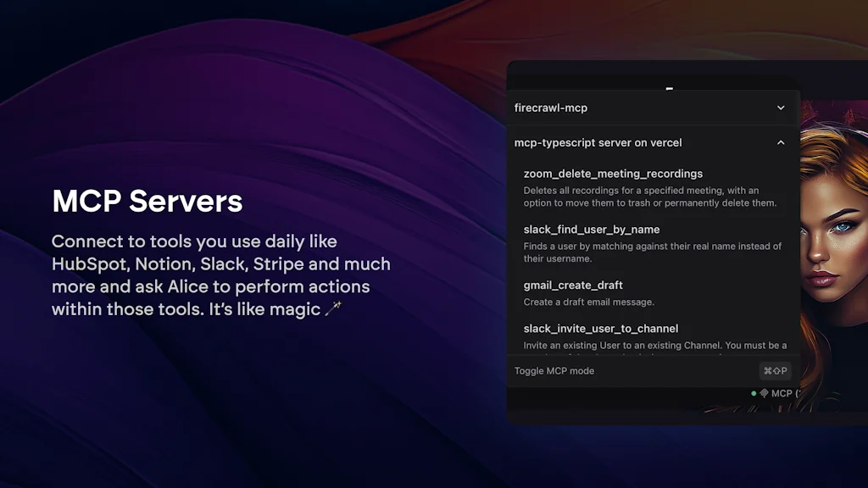Click the "MCP Servers" heading

pos(147,202)
